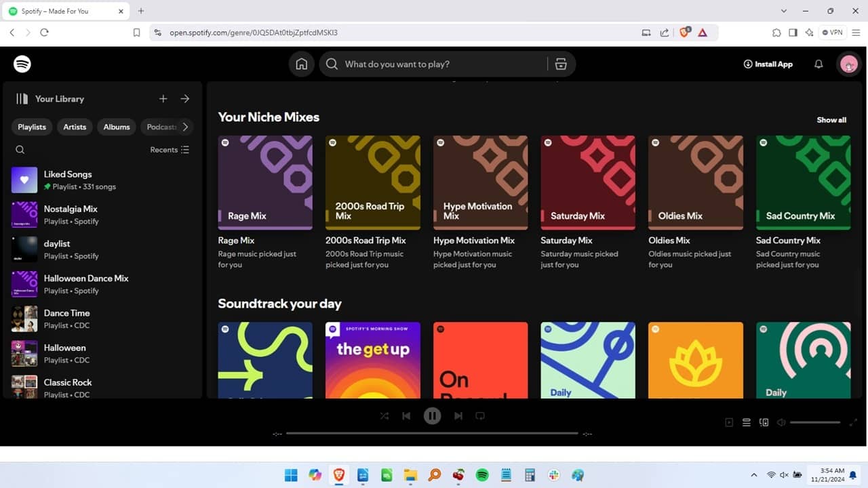
Task: Click Show all for Your Niche Mixes
Action: [x=831, y=119]
